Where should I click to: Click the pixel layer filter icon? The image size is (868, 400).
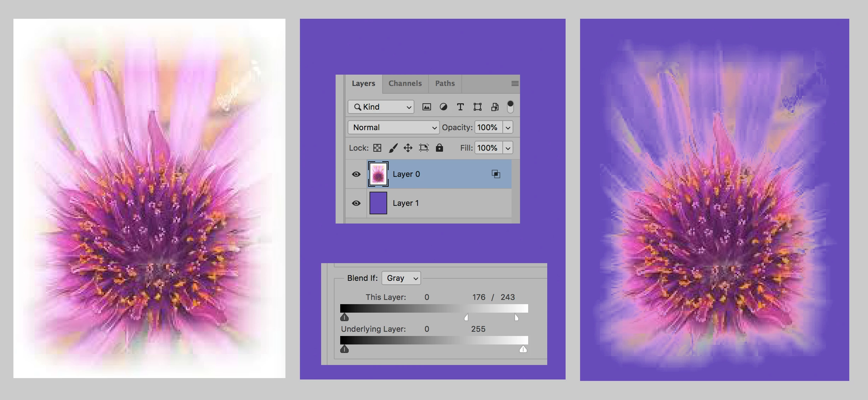426,107
